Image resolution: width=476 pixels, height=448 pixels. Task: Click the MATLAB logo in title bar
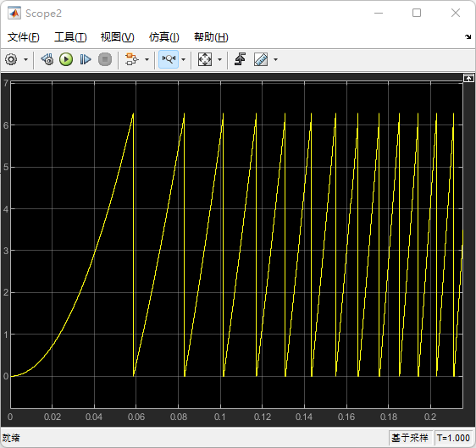pos(14,13)
